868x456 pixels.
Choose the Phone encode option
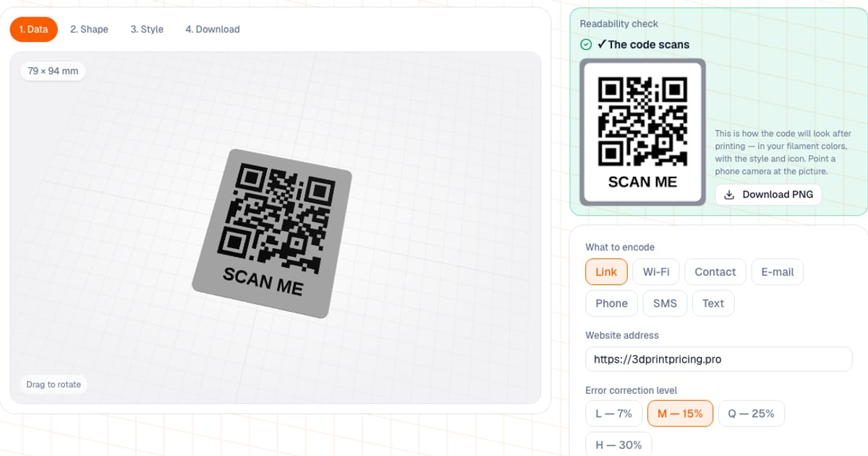tap(611, 303)
